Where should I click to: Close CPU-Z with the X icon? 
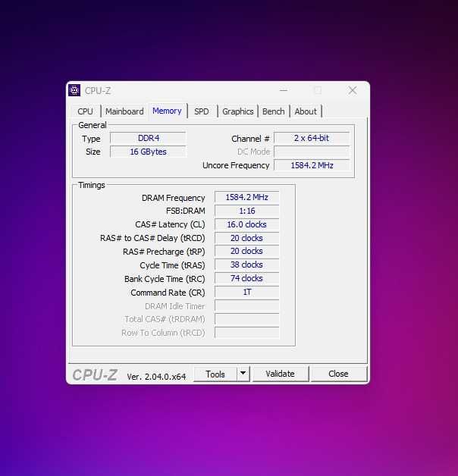[x=353, y=90]
